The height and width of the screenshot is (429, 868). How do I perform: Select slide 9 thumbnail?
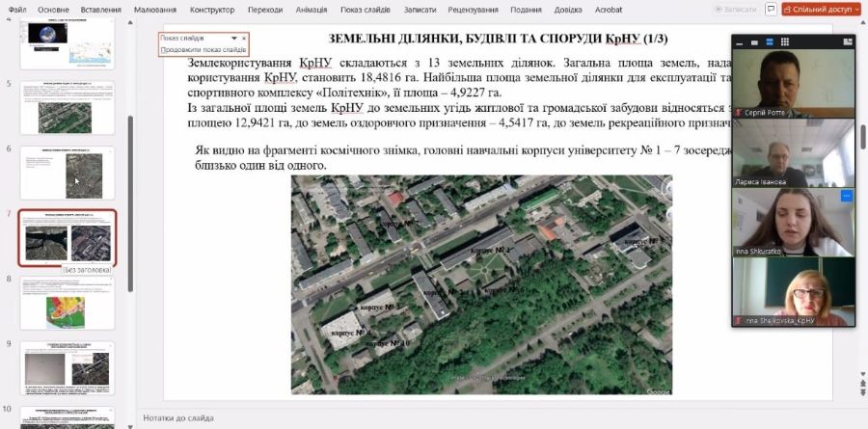point(68,368)
